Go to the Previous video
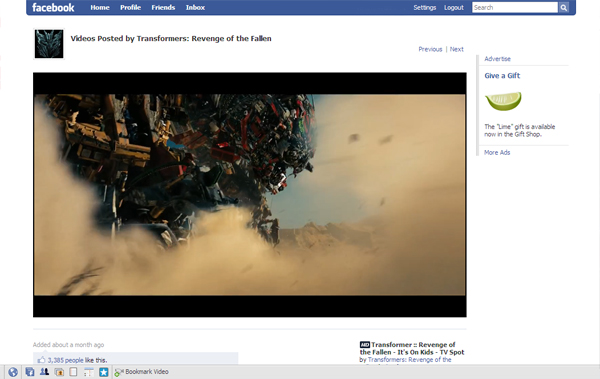This screenshot has width=600, height=379. coord(430,49)
